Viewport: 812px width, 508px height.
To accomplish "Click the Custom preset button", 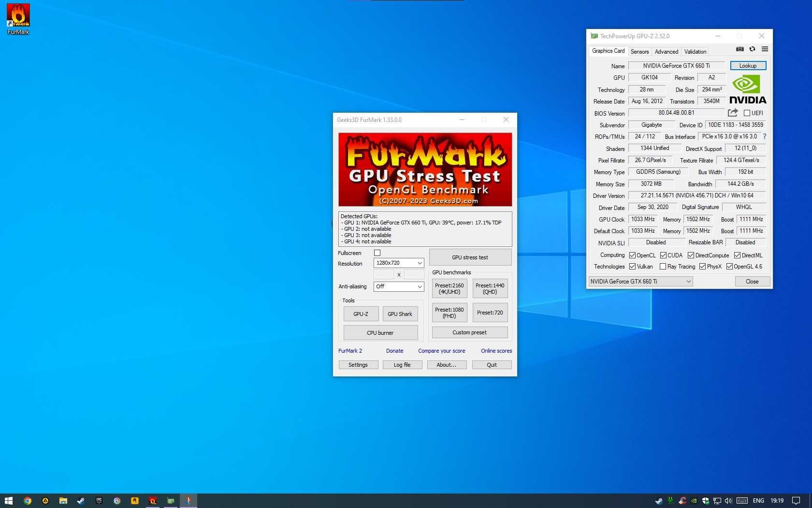I will [x=469, y=332].
